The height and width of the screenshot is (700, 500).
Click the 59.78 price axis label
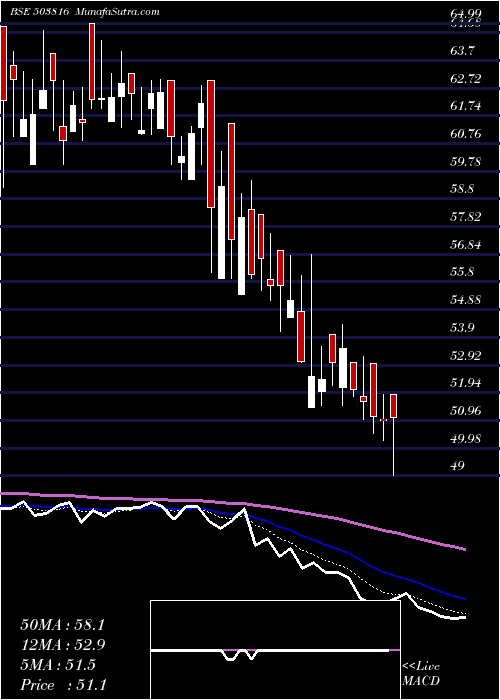point(467,162)
